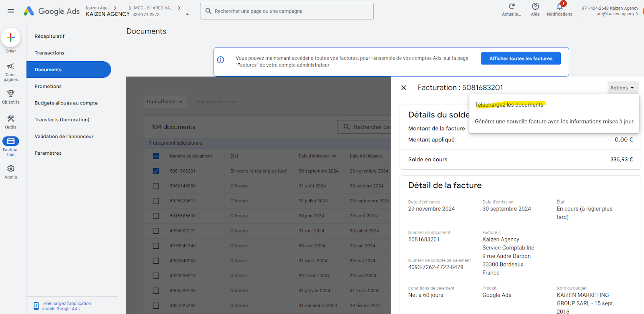The width and height of the screenshot is (644, 314).
Task: Click the mobile app download icon
Action: click(x=36, y=306)
